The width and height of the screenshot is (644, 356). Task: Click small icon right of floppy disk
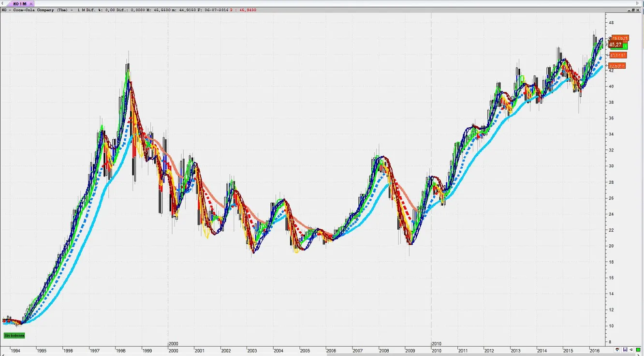[631, 349]
